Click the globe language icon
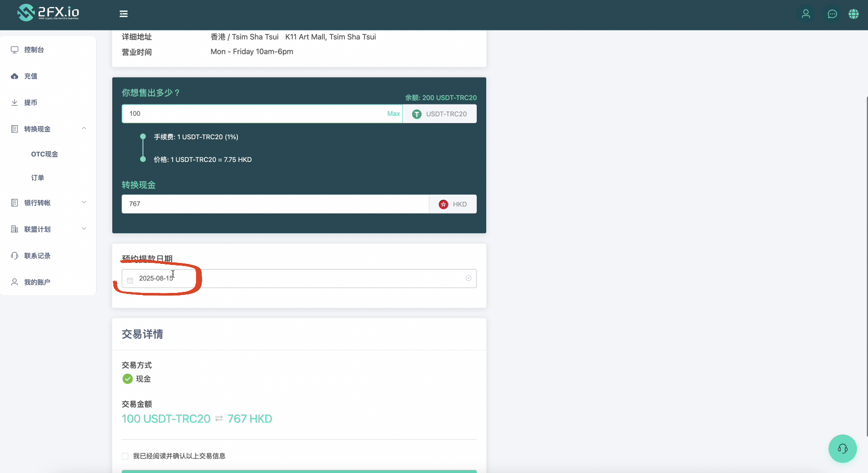Image resolution: width=868 pixels, height=473 pixels. pyautogui.click(x=854, y=14)
